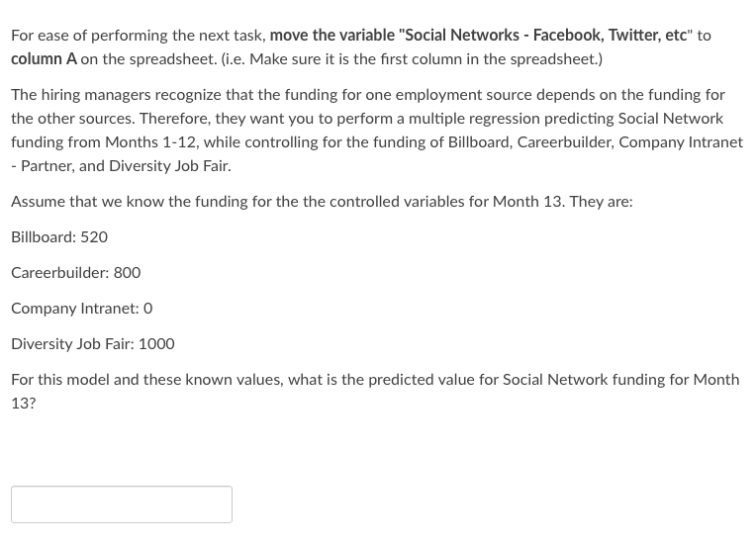Click the number 520 beside Billboard
756x545 pixels.
pos(94,237)
